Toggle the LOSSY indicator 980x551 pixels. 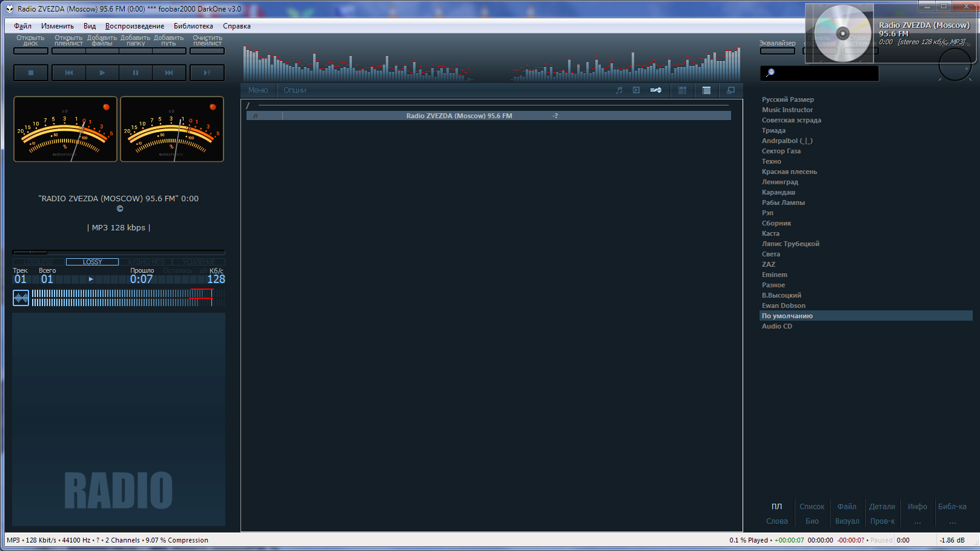pos(92,262)
